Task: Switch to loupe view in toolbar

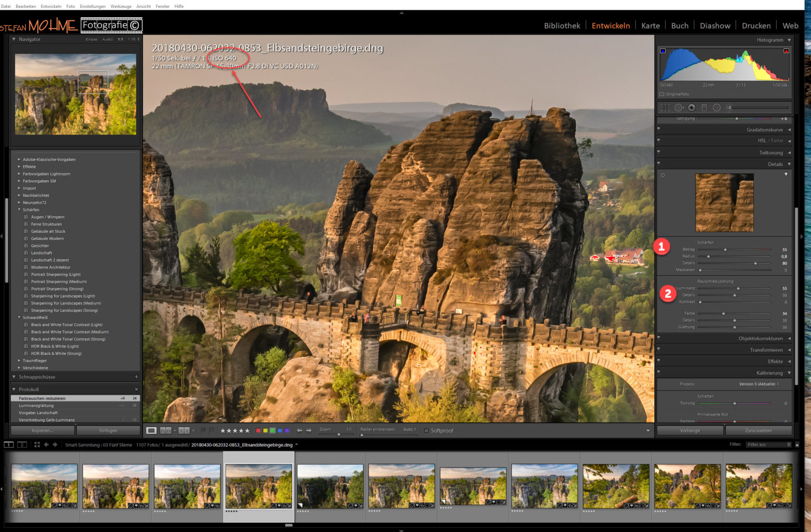Action: [x=151, y=430]
